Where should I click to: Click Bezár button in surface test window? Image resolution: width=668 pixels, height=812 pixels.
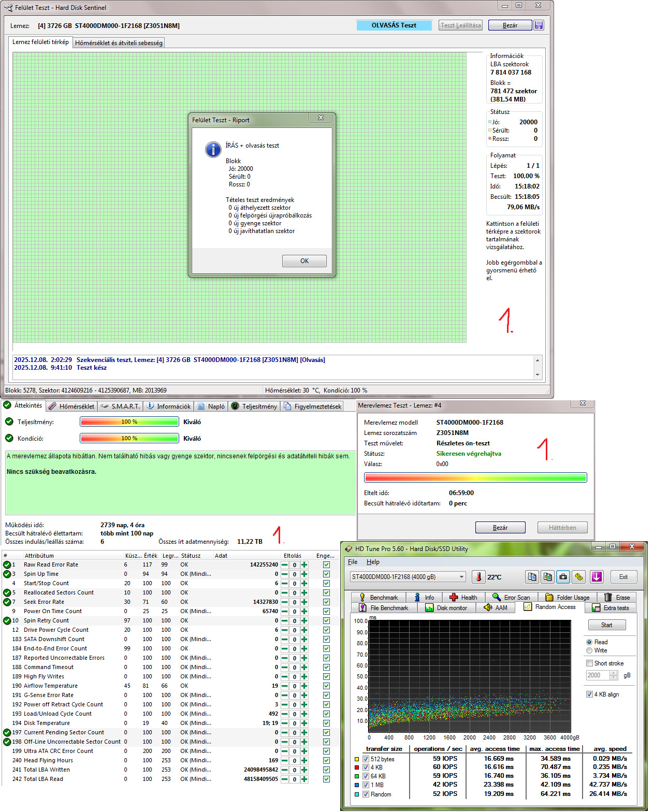[x=510, y=25]
